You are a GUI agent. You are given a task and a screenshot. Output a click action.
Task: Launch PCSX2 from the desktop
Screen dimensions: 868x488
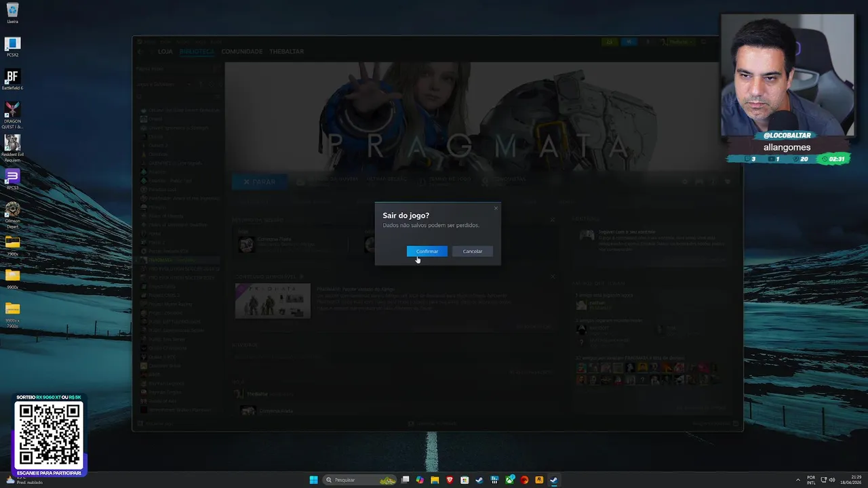click(x=12, y=47)
